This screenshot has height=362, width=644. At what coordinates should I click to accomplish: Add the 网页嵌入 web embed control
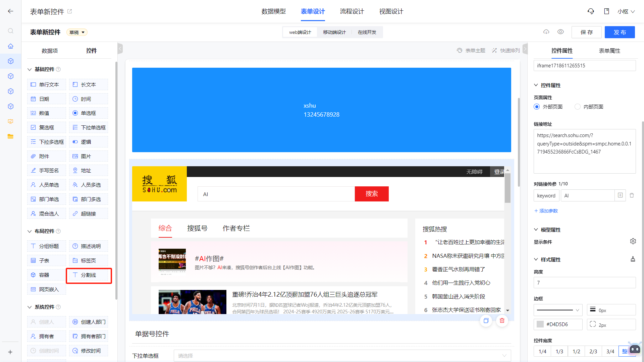pos(47,290)
